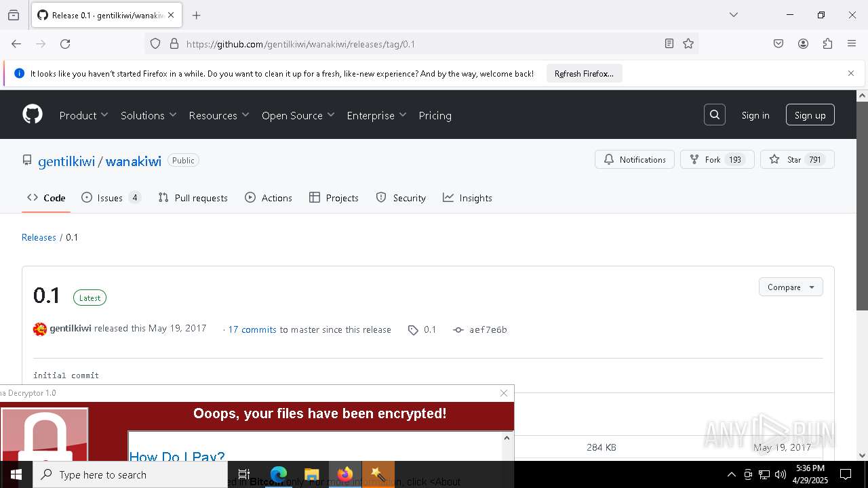Expand the Open Source menu
This screenshot has height=488, width=868.
(x=298, y=115)
